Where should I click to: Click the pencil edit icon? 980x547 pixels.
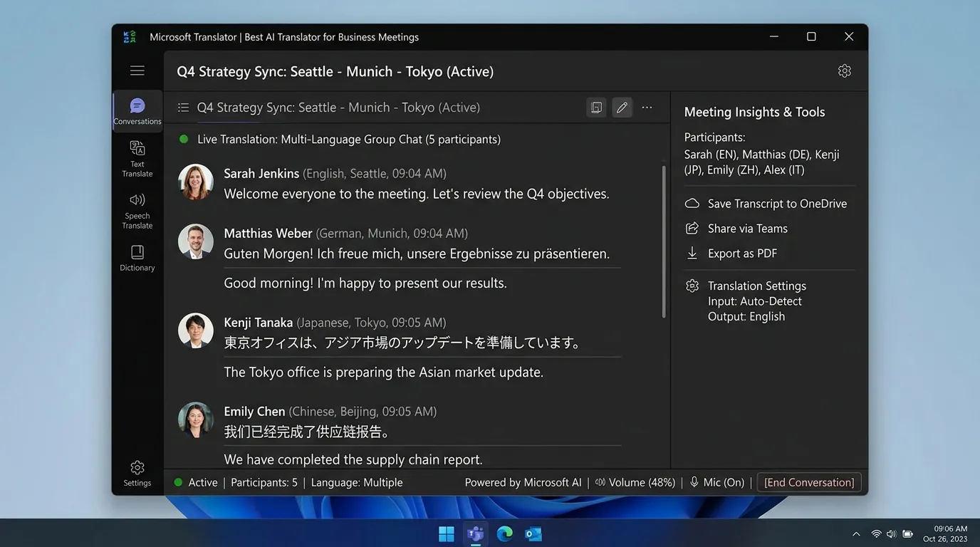(622, 108)
